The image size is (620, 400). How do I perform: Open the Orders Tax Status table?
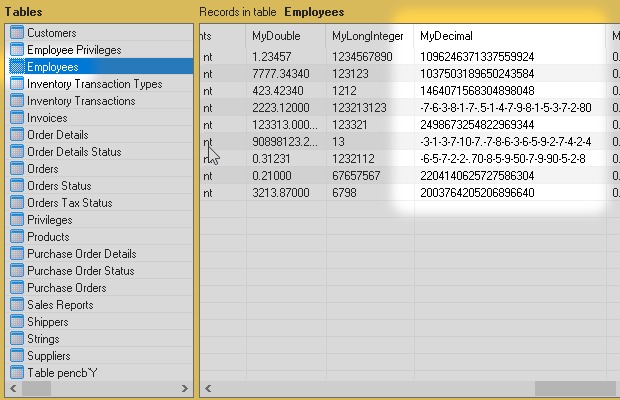pos(69,203)
